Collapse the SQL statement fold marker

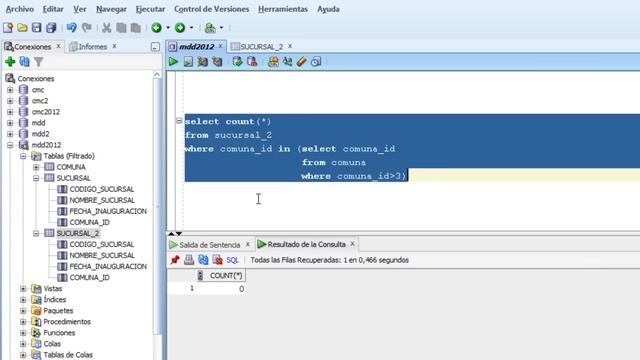pos(179,121)
